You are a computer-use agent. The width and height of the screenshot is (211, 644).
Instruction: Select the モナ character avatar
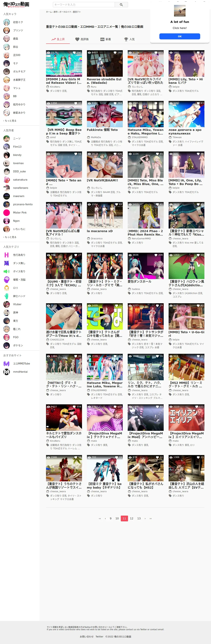click(7, 64)
